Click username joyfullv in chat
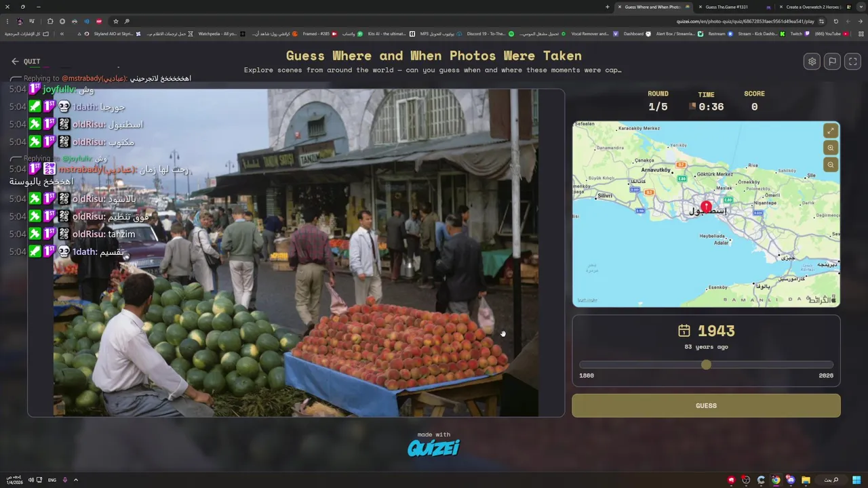This screenshot has width=868, height=488. 59,89
